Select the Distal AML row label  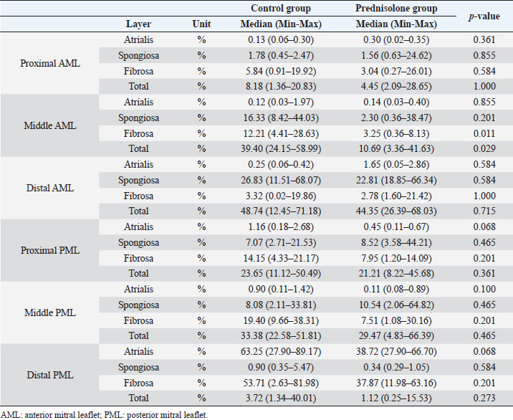tap(50, 188)
